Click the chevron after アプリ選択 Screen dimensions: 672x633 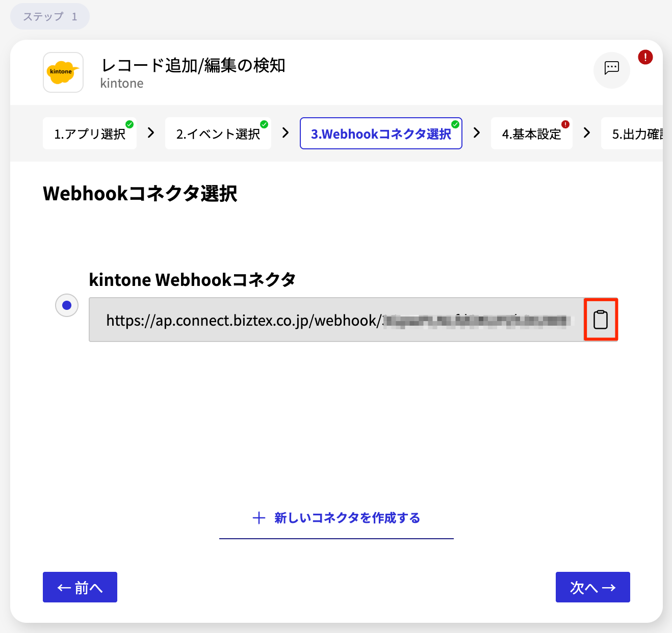[x=150, y=133]
